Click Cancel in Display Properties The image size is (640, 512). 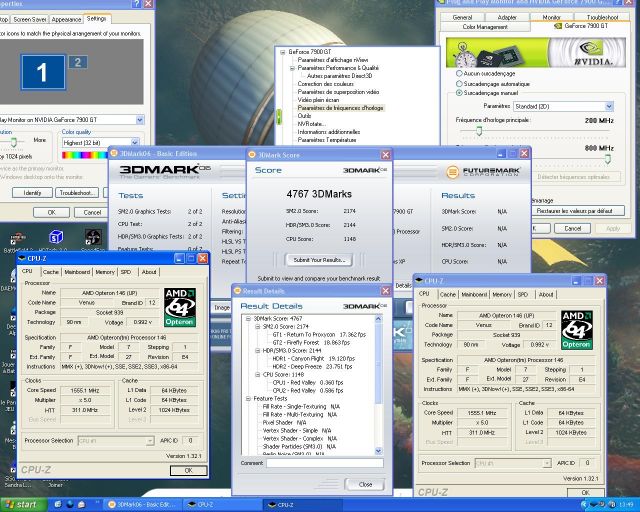[x=92, y=212]
